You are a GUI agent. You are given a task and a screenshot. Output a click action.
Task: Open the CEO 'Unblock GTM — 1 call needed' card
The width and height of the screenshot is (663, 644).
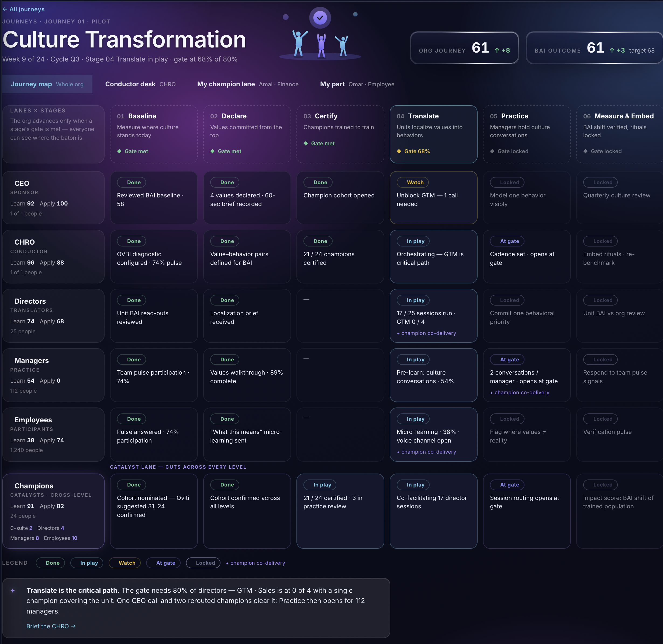[x=434, y=198]
